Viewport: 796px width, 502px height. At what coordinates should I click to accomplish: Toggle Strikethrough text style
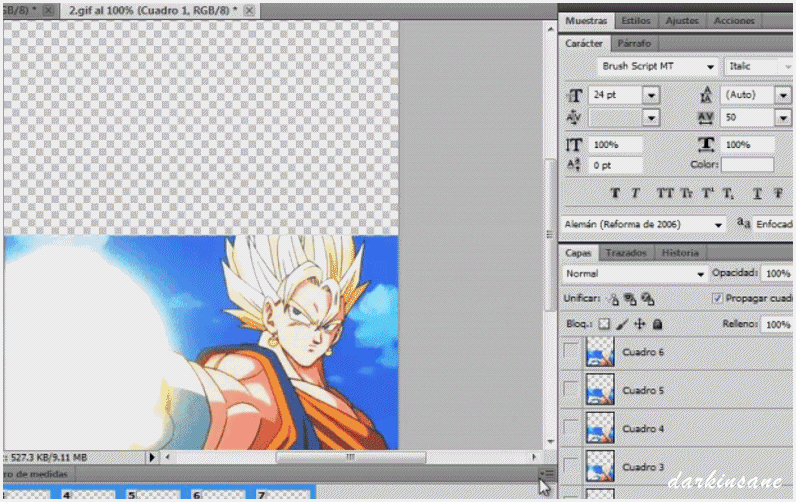coord(778,193)
